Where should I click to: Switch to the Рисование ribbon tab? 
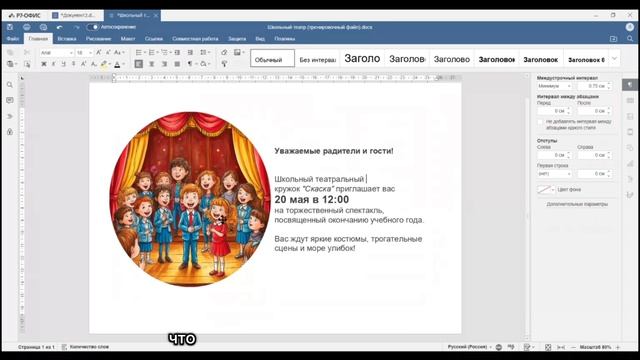98,39
